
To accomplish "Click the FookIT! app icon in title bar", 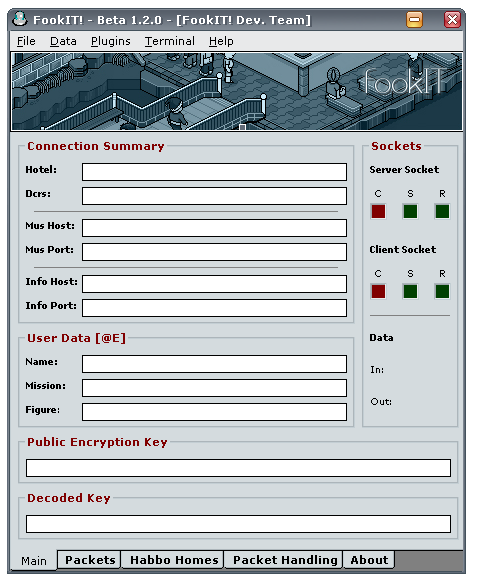I will click(x=19, y=19).
